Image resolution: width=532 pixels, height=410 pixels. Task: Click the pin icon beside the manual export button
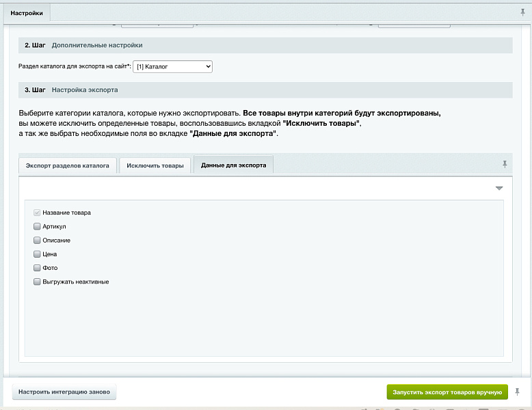coord(517,392)
